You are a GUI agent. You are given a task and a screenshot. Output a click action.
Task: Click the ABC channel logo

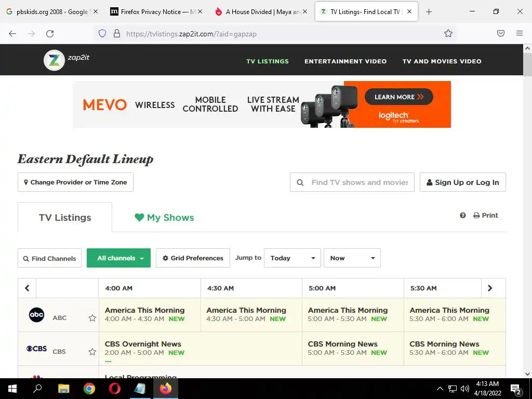tap(37, 315)
